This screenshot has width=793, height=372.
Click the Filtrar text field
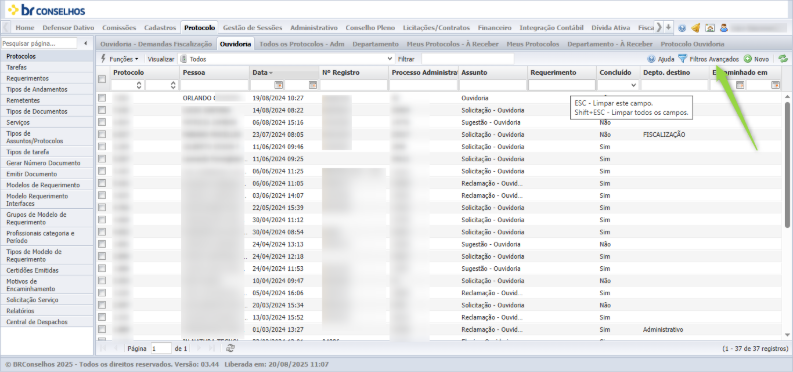[x=468, y=59]
